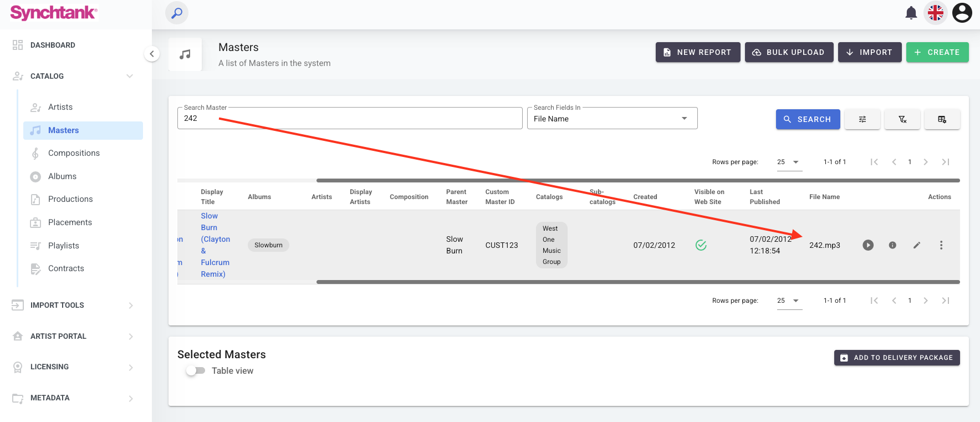
Task: Open the notifications bell
Action: 911,13
